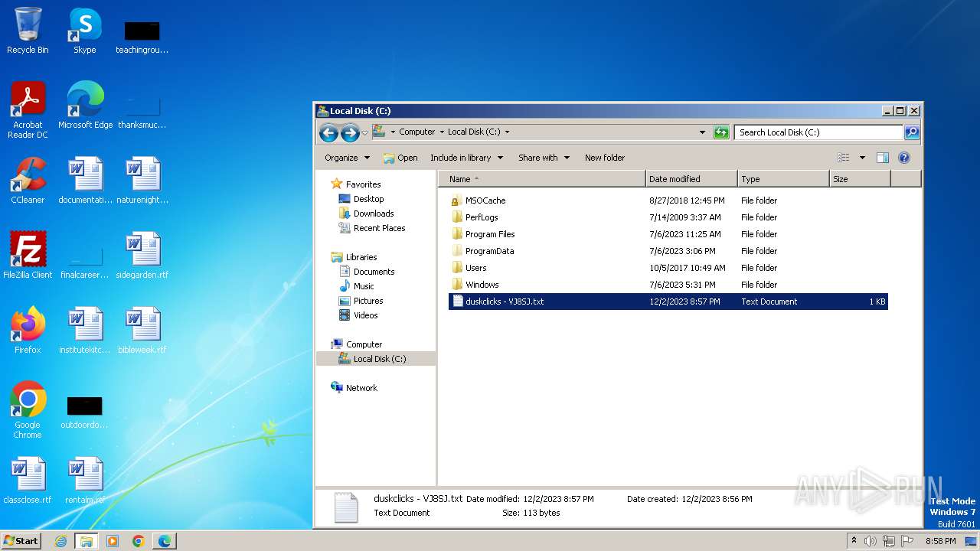Sort by Type column header
Viewport: 980px width, 551px height.
[x=783, y=179]
